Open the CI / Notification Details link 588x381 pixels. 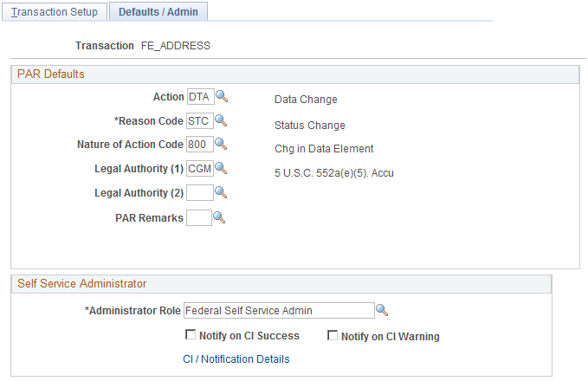point(236,358)
